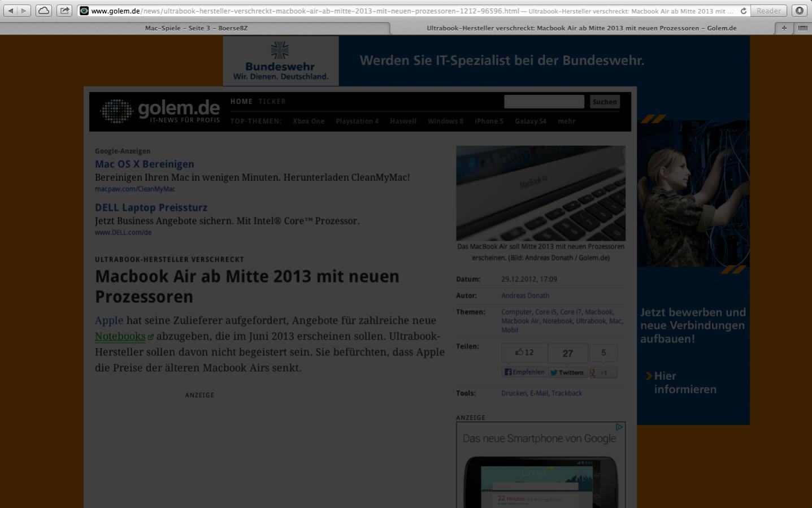Open the Share arrow button

65,11
